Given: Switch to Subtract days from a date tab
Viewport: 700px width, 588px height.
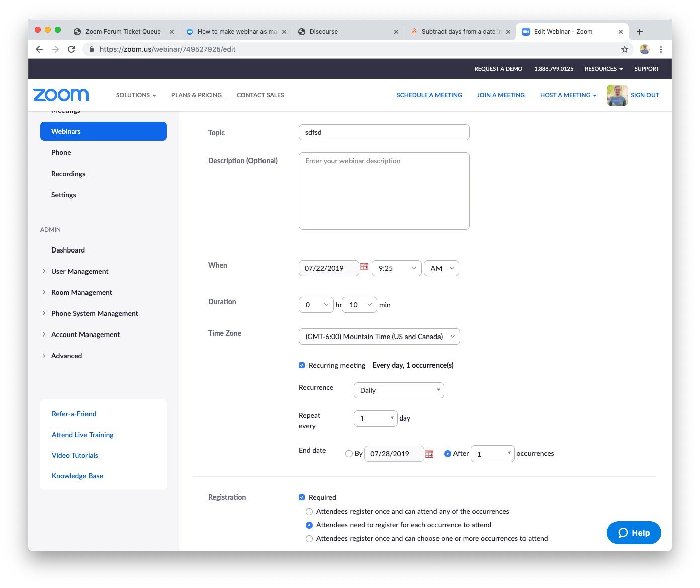Looking at the screenshot, I should [x=460, y=32].
